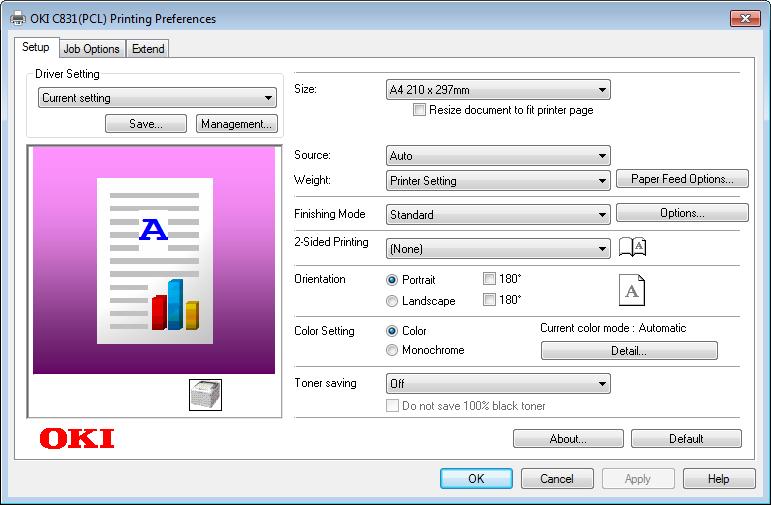Check the 180° box next to Landscape
Viewport: 771px width, 505px height.
click(489, 299)
